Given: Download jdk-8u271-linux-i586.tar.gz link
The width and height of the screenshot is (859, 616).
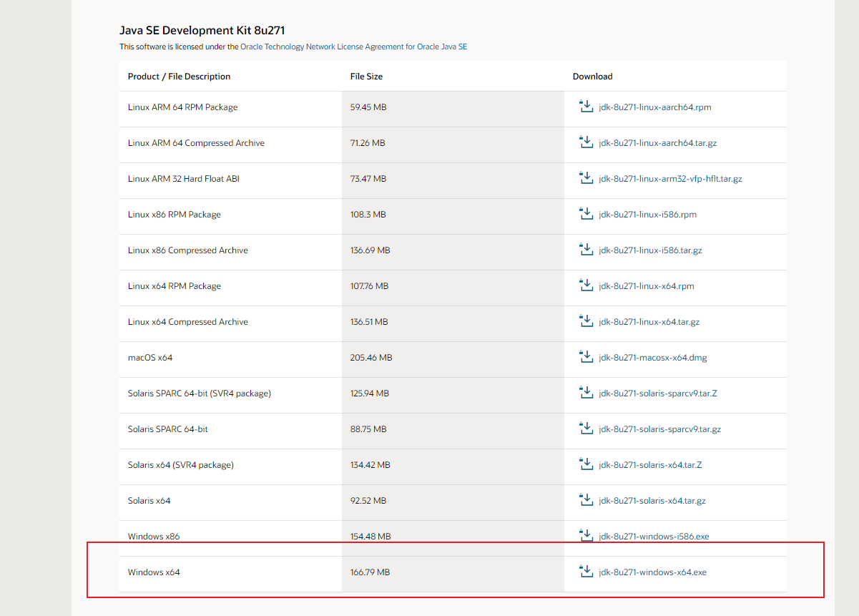Looking at the screenshot, I should coord(651,250).
